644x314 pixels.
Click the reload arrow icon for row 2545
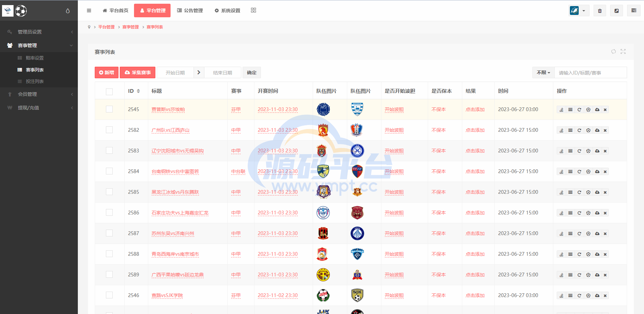click(579, 109)
